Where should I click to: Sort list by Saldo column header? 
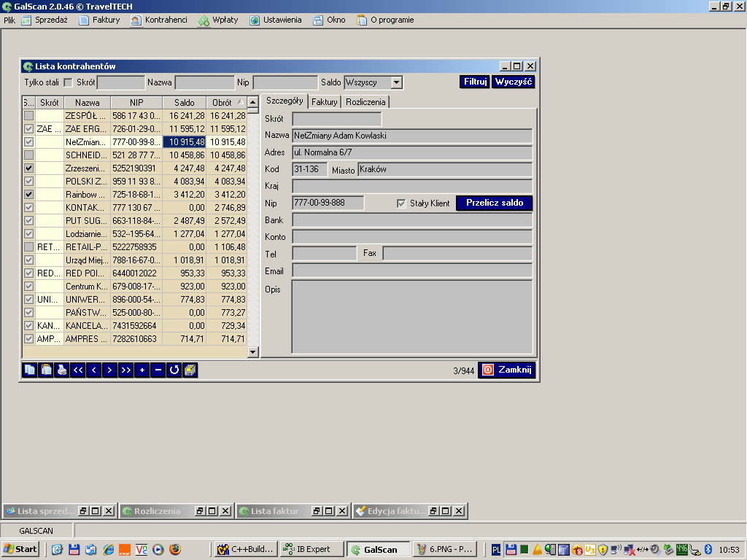tap(185, 102)
